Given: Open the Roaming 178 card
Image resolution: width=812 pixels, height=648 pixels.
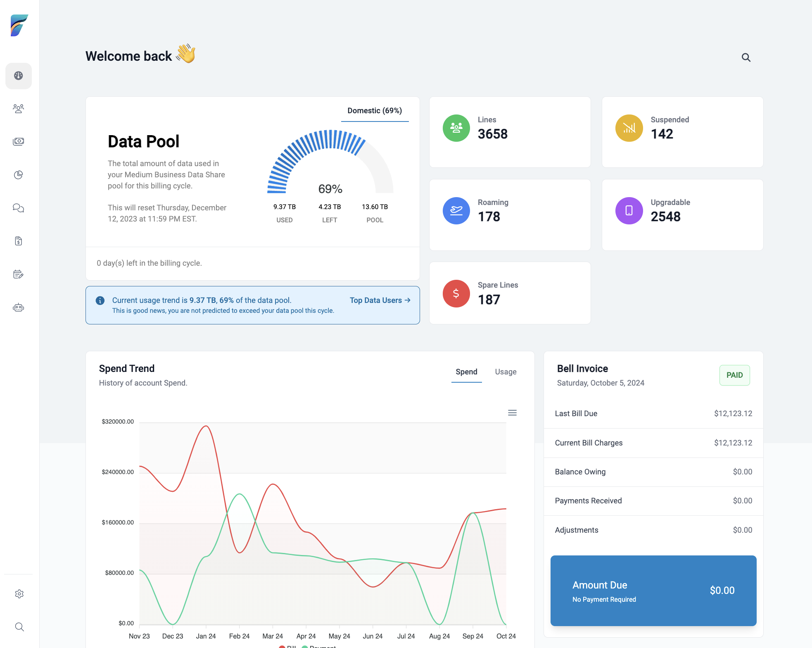Looking at the screenshot, I should [510, 214].
